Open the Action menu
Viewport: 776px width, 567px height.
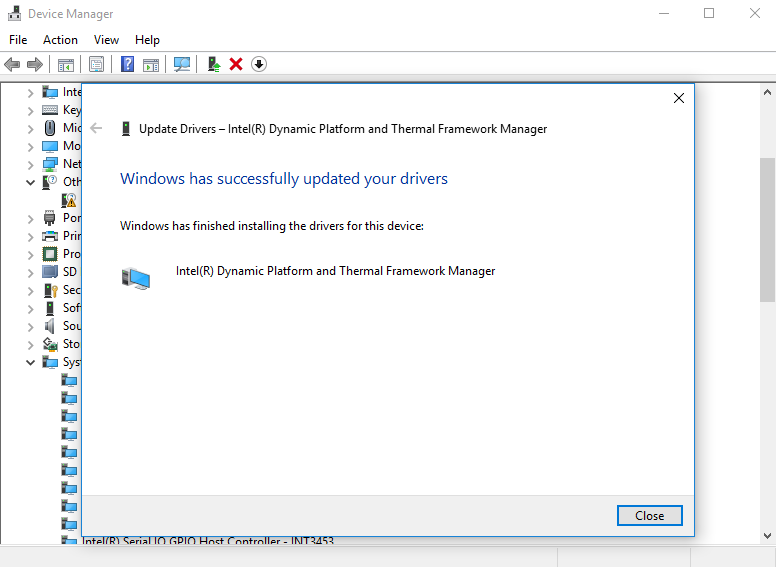pyautogui.click(x=60, y=40)
